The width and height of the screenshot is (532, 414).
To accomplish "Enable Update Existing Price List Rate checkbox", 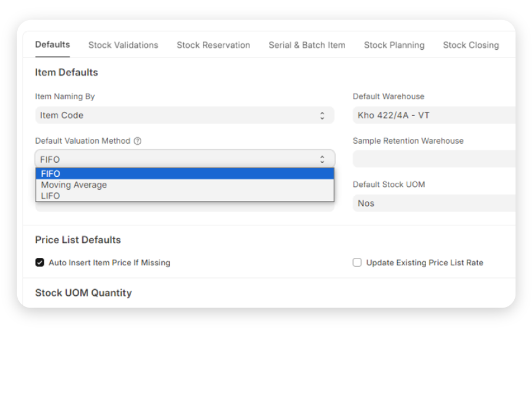I will (357, 263).
